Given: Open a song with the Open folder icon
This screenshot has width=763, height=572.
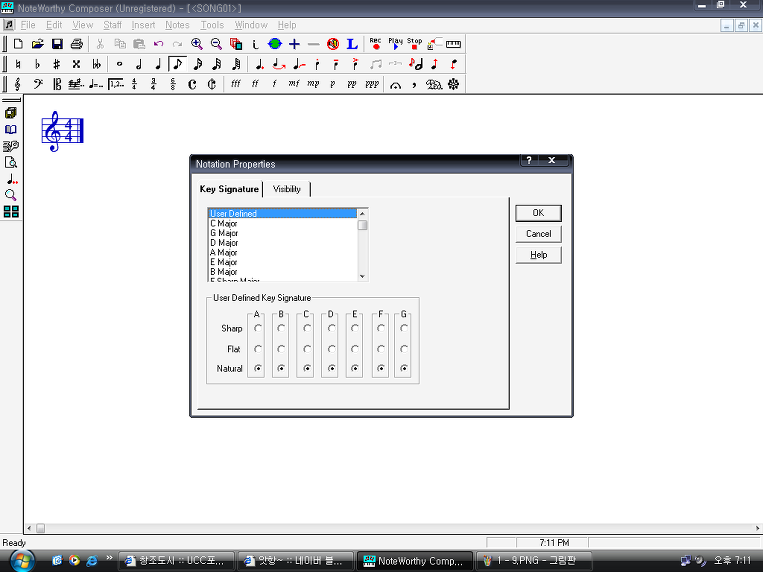Looking at the screenshot, I should click(x=37, y=44).
